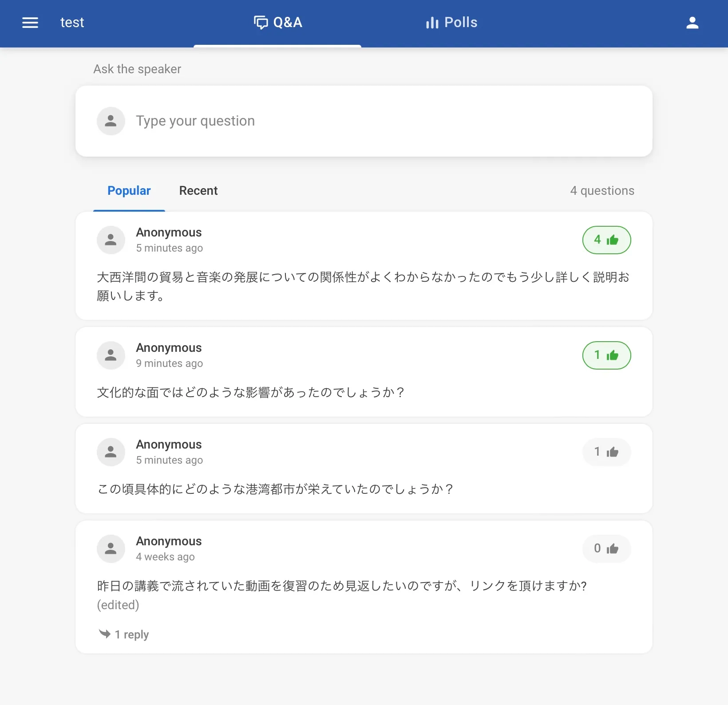Viewport: 728px width, 705px height.
Task: Sort questions by Recent
Action: (x=198, y=191)
